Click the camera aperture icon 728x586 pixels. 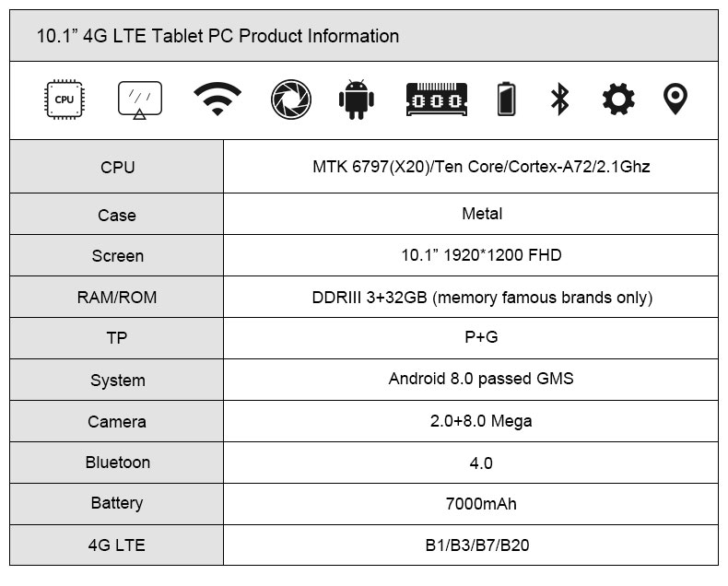click(x=291, y=100)
